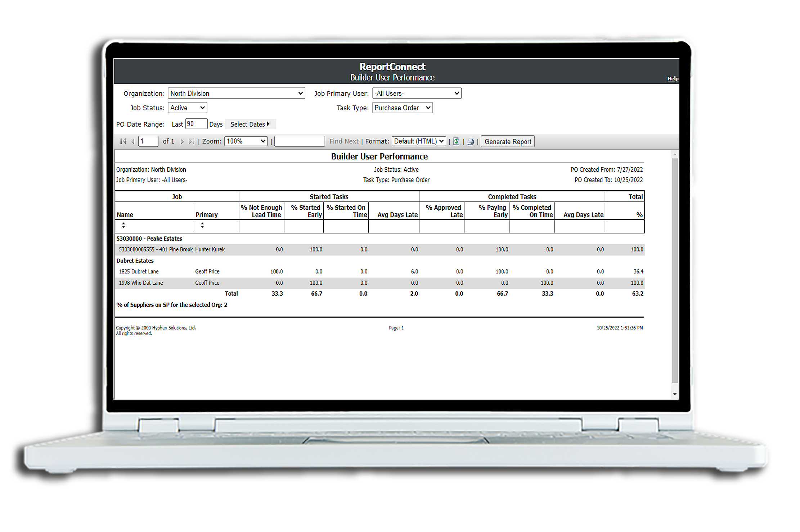Viewport: 800px width, 532px height.
Task: Expand the Select Dates option
Action: pos(250,124)
